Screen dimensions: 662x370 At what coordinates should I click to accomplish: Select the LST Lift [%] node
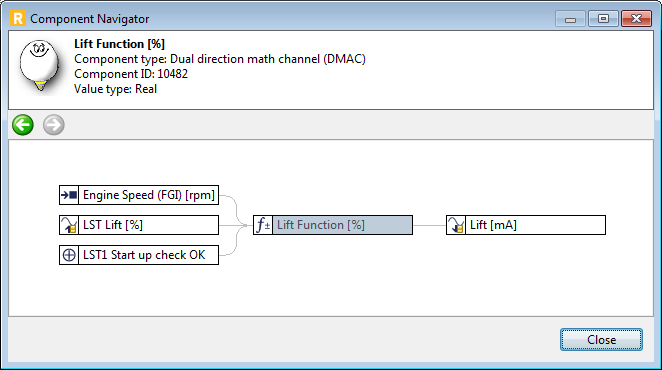[139, 225]
